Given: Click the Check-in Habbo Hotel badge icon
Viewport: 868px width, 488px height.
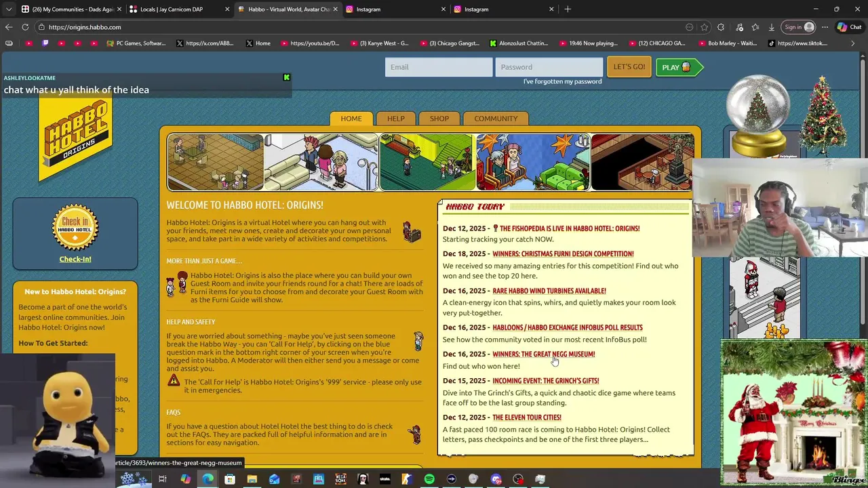Looking at the screenshot, I should 75,228.
